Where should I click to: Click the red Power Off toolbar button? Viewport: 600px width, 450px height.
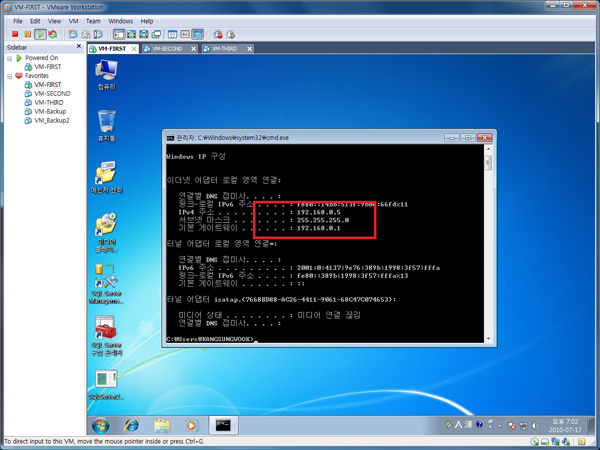pyautogui.click(x=15, y=34)
